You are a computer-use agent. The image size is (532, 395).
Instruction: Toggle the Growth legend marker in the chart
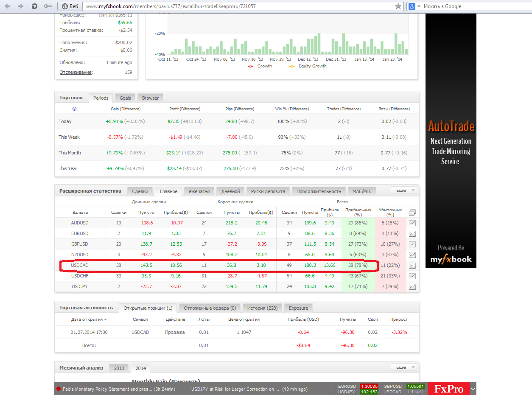point(250,66)
